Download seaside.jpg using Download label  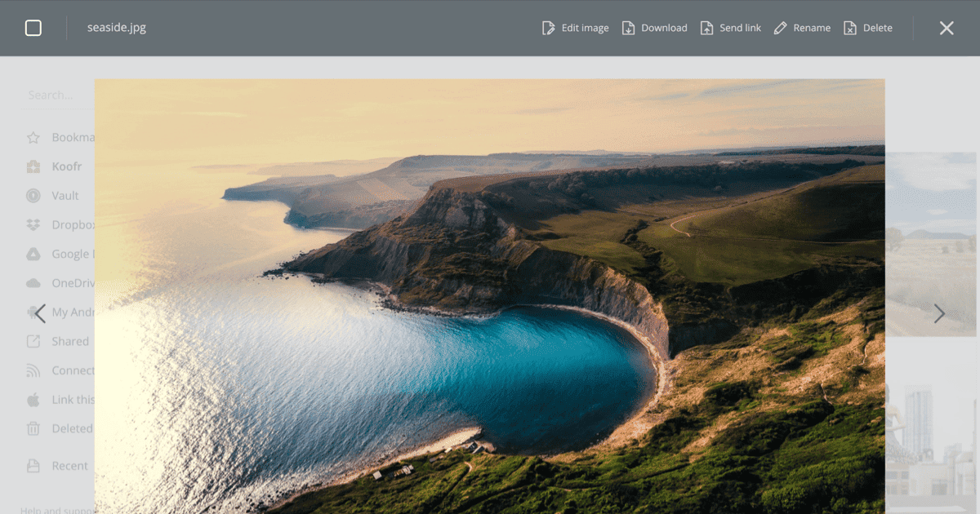click(664, 28)
